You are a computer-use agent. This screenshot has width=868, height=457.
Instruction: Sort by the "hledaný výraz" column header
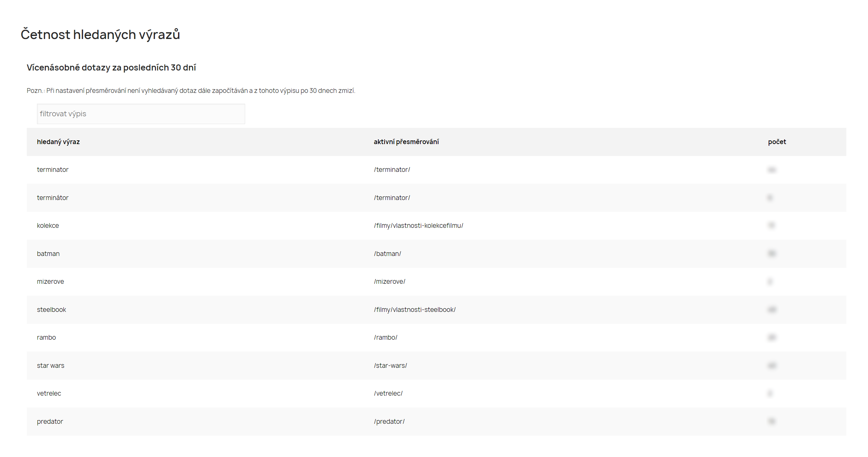pyautogui.click(x=58, y=142)
